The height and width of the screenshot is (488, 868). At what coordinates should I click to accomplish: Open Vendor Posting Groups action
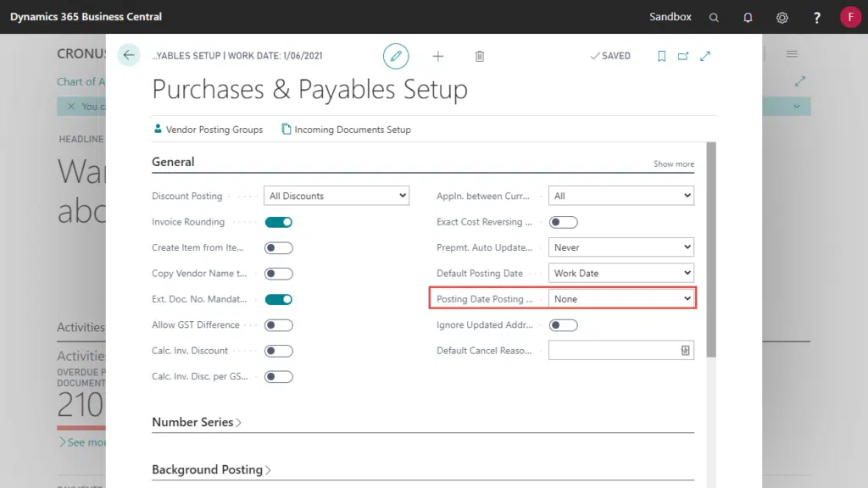(209, 130)
